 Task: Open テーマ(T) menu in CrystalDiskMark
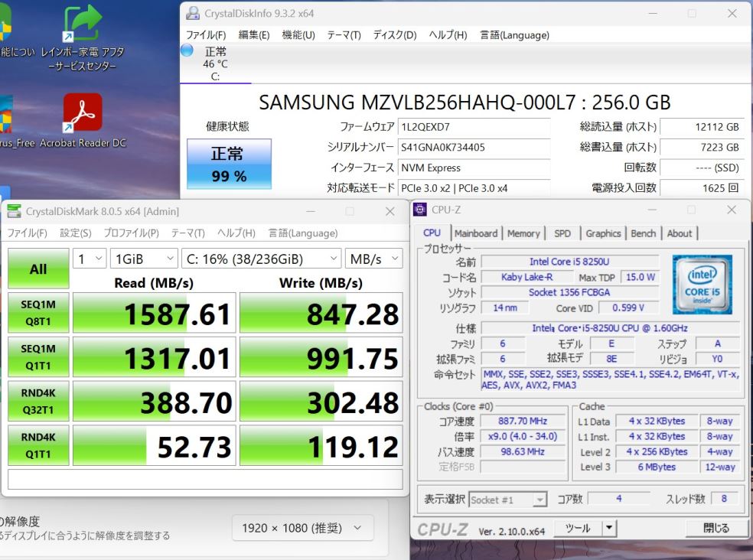(187, 233)
